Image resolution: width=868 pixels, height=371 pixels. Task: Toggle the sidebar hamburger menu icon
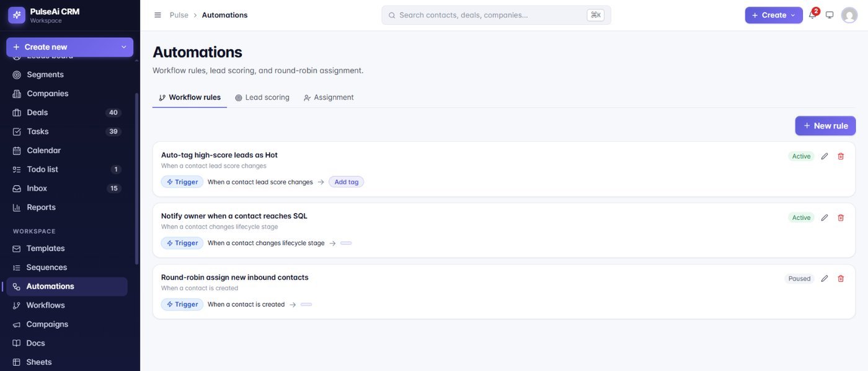[157, 15]
